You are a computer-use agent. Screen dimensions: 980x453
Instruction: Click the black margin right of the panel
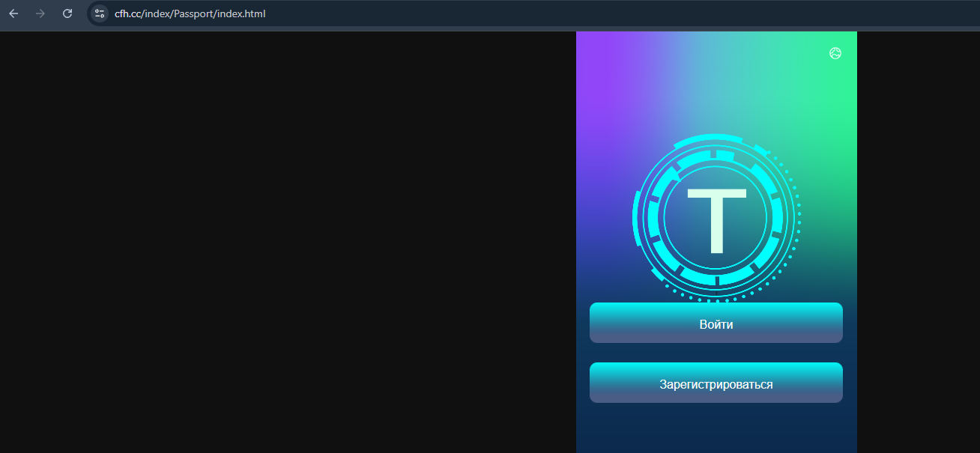point(918,240)
